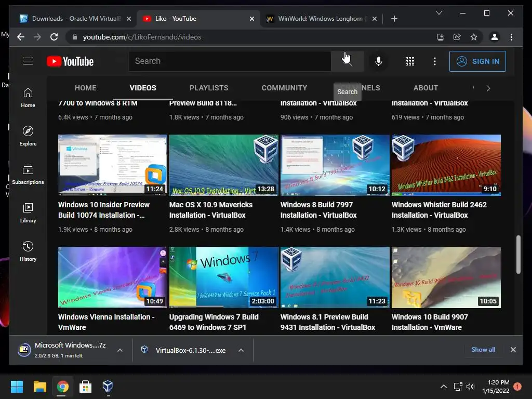Open File Explorer from the taskbar
Viewport: 532px width, 399px height.
point(39,386)
